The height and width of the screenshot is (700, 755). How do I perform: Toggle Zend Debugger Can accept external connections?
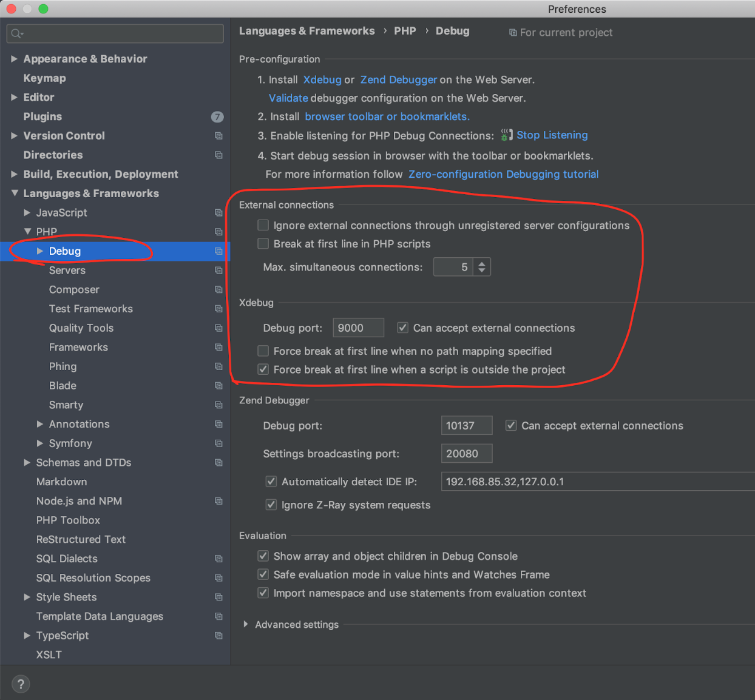pyautogui.click(x=511, y=426)
